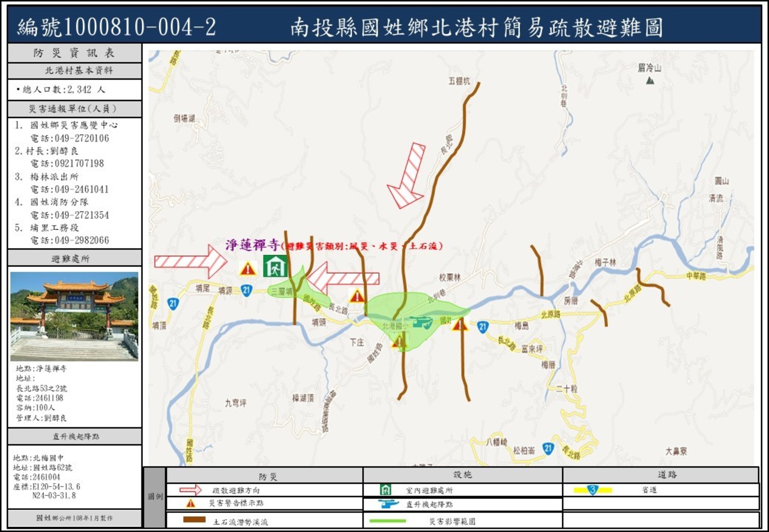The height and width of the screenshot is (532, 769).
Task: Click the 北港國小 label on the map
Action: point(395,326)
